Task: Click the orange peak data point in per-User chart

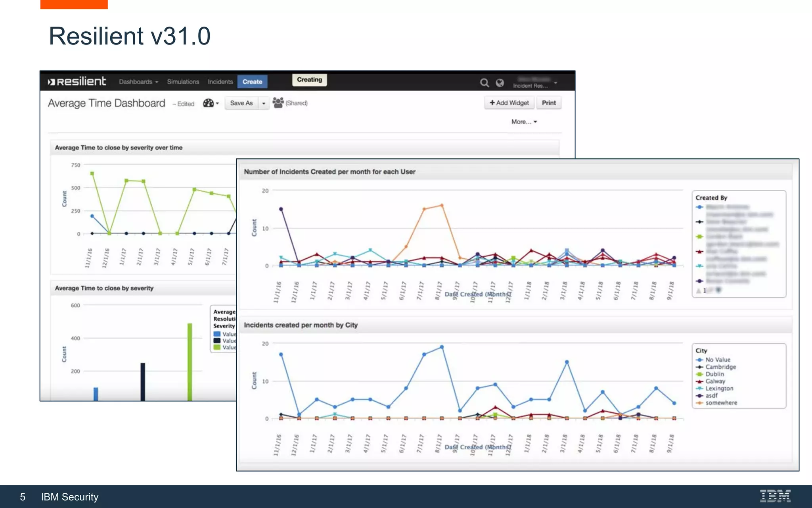Action: pyautogui.click(x=442, y=205)
